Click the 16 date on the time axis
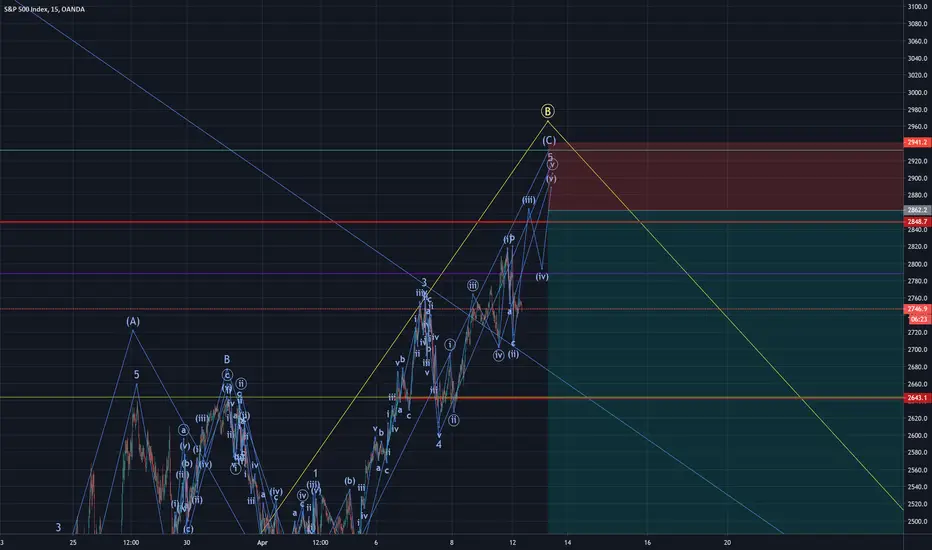The height and width of the screenshot is (550, 932). [x=647, y=543]
